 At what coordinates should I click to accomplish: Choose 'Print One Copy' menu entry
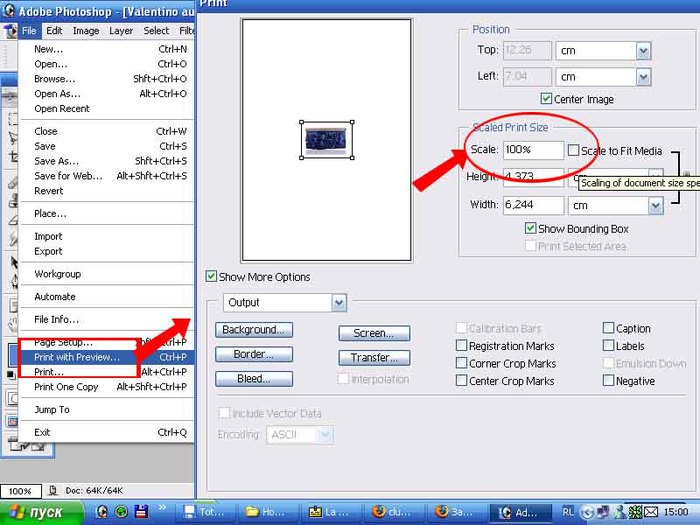(107, 387)
